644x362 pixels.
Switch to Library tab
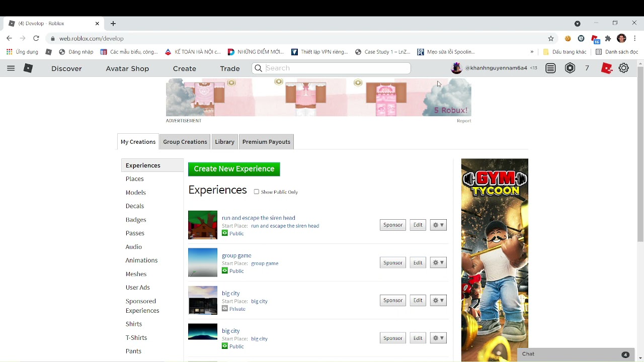point(225,142)
